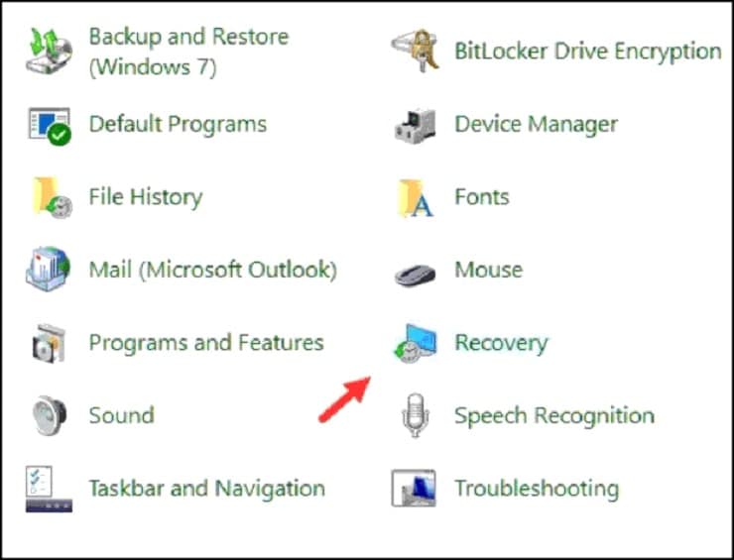
Task: Open the Backup and Restore icon
Action: point(49,51)
